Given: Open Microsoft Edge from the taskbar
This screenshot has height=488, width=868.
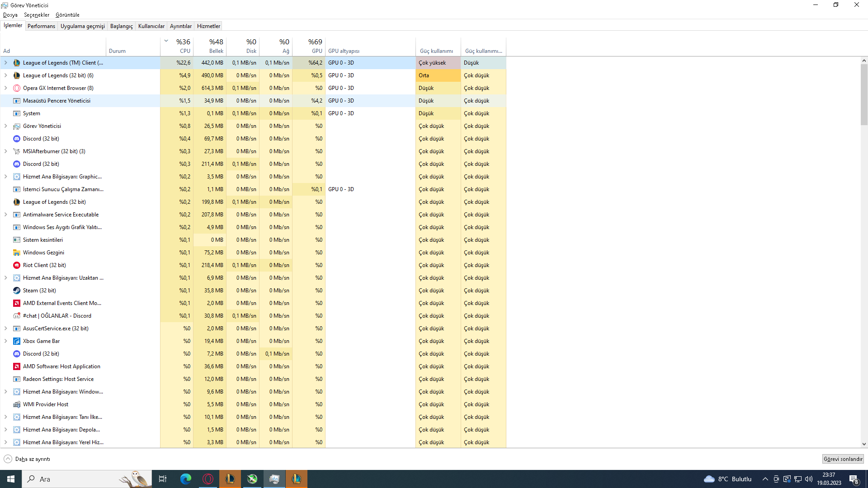Looking at the screenshot, I should (x=186, y=479).
